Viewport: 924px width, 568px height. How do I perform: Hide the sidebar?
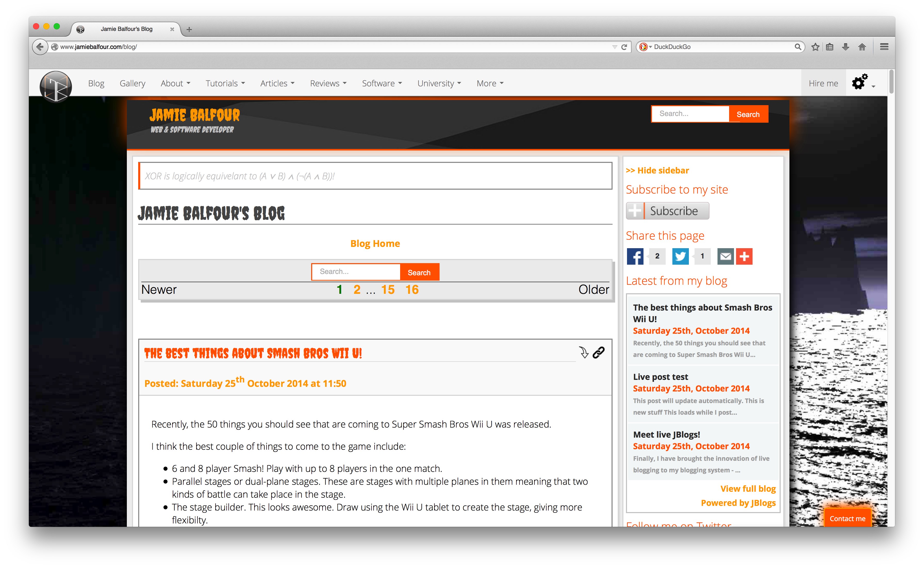(x=657, y=171)
